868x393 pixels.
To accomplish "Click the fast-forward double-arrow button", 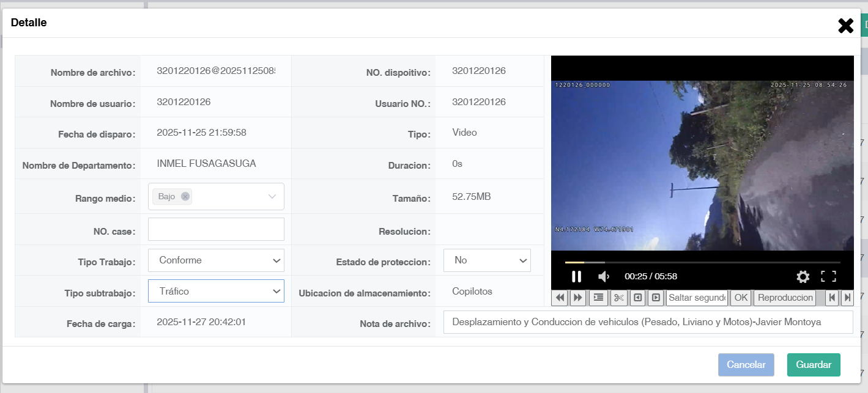I will click(577, 298).
